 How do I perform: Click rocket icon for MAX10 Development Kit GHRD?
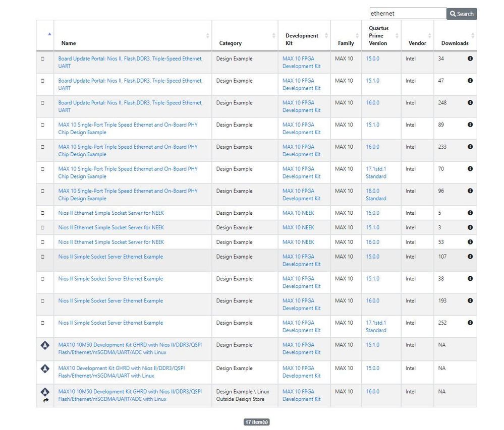(x=45, y=369)
